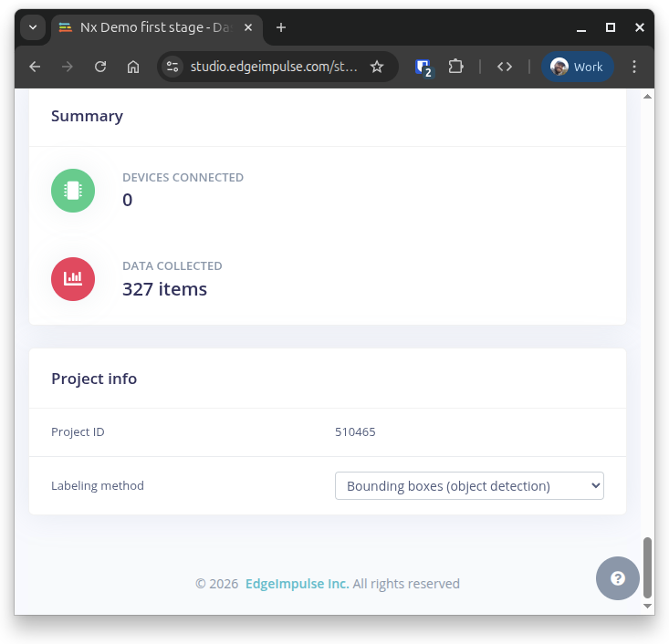Close the Nx Demo first stage tab
This screenshot has width=669, height=644.
click(248, 27)
